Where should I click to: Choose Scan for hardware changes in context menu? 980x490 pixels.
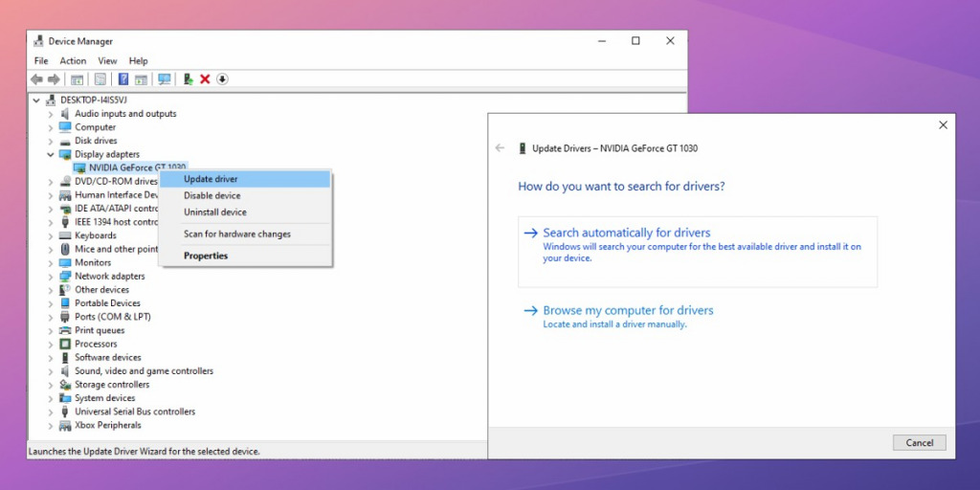245,234
